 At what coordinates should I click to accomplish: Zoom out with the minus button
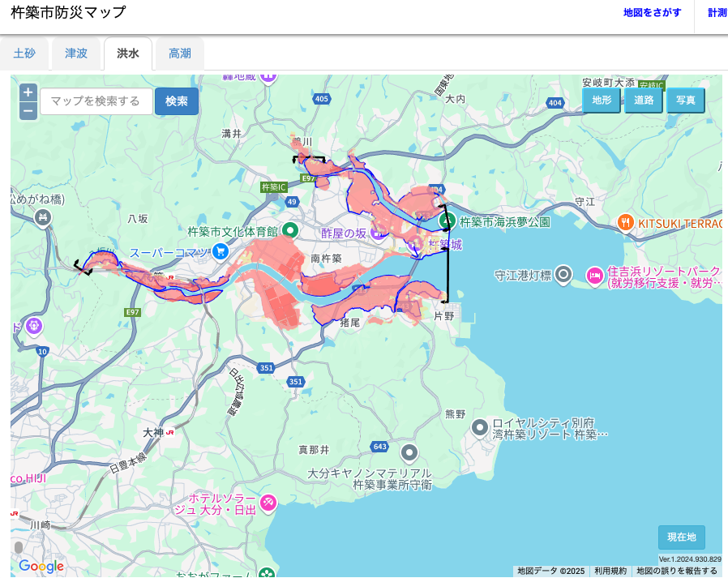[28, 111]
